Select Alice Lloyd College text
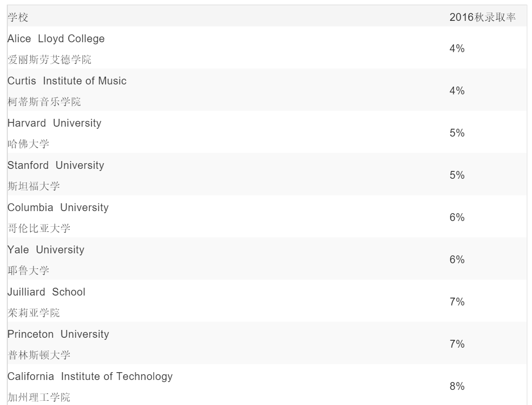This screenshot has height=405, width=532. [56, 39]
